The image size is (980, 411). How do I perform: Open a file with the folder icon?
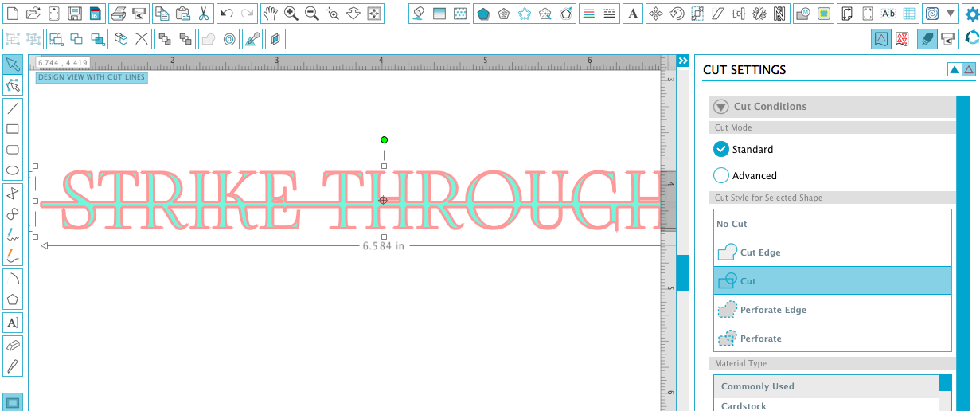(x=33, y=14)
